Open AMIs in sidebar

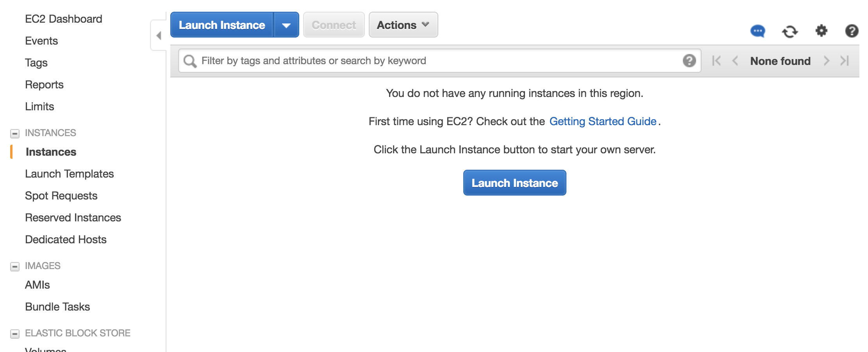[x=38, y=285]
